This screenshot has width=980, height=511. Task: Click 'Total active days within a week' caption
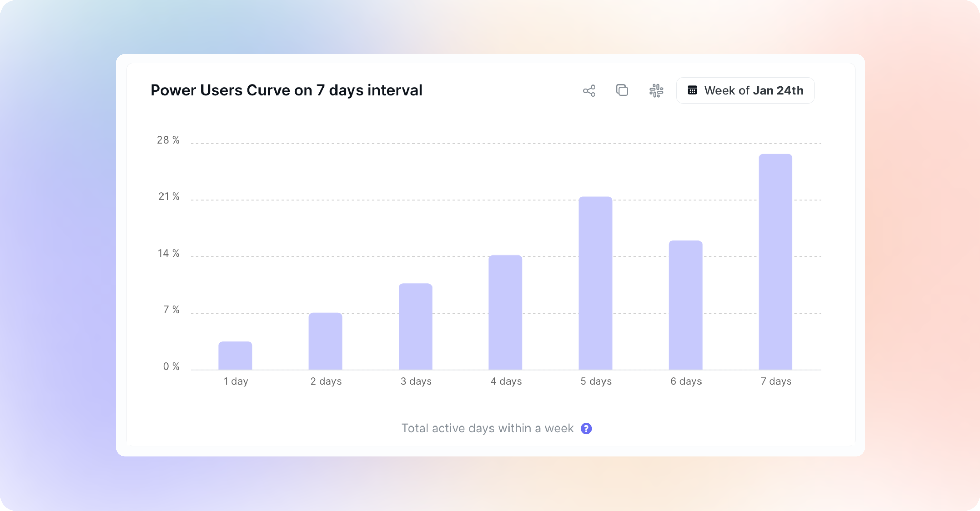[487, 429]
